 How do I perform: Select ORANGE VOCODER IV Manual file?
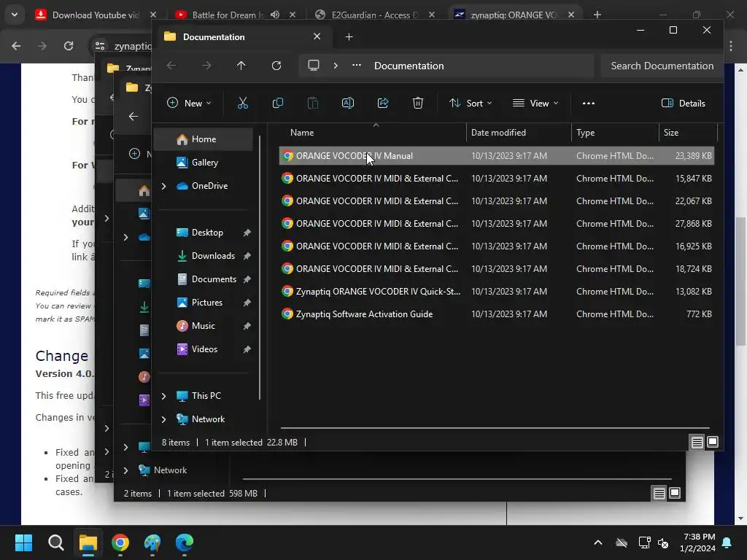pyautogui.click(x=496, y=156)
